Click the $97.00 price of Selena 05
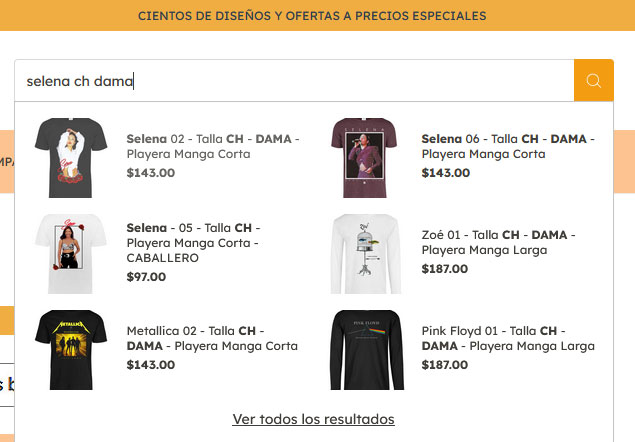Viewport: 635px width, 442px height. click(x=146, y=277)
